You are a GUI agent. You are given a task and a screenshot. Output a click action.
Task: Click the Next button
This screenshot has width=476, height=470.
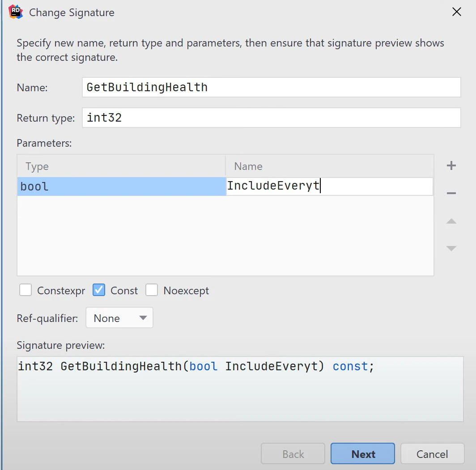(x=363, y=453)
